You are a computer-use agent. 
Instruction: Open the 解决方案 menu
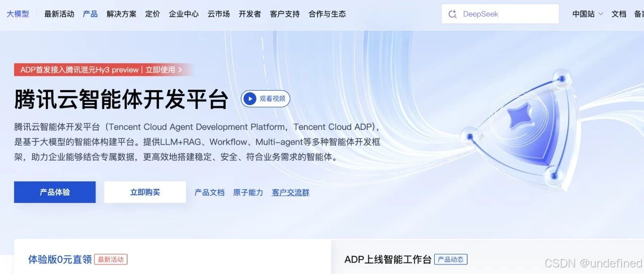point(121,14)
